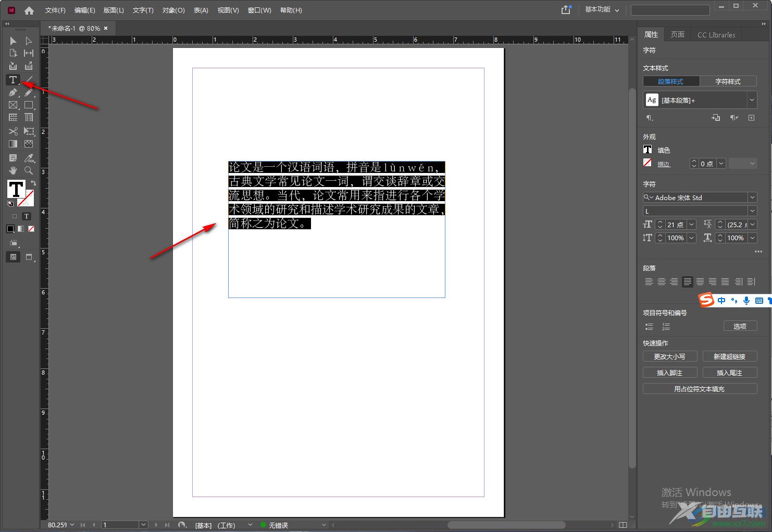Screen dimensions: 772x532
Task: Click the 更改大小写 button
Action: point(670,356)
